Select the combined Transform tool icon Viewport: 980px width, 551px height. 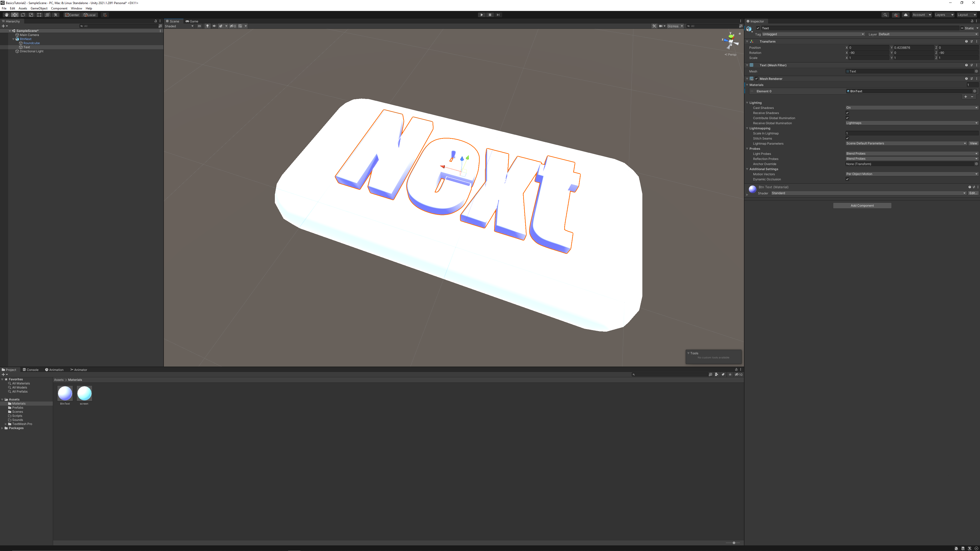(47, 15)
